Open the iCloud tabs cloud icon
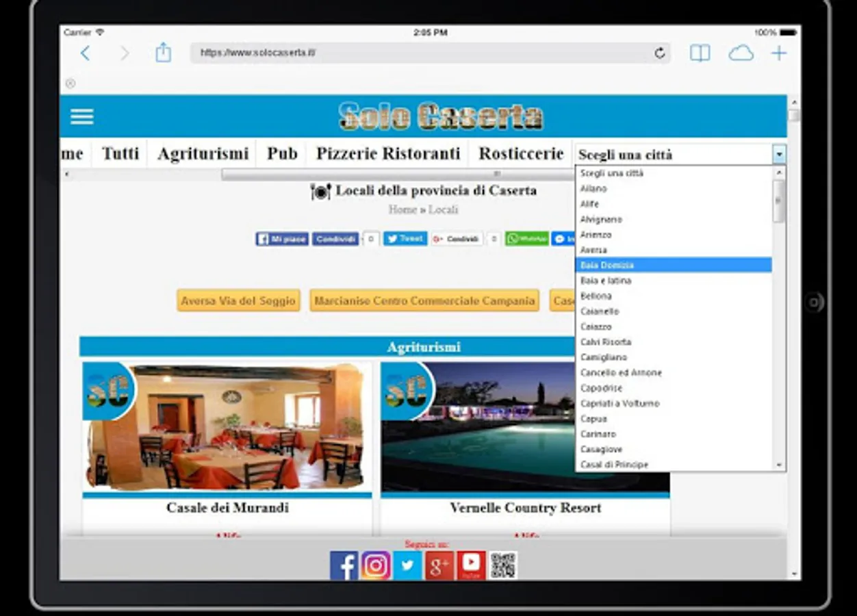Screen dimensions: 857x616 741,53
